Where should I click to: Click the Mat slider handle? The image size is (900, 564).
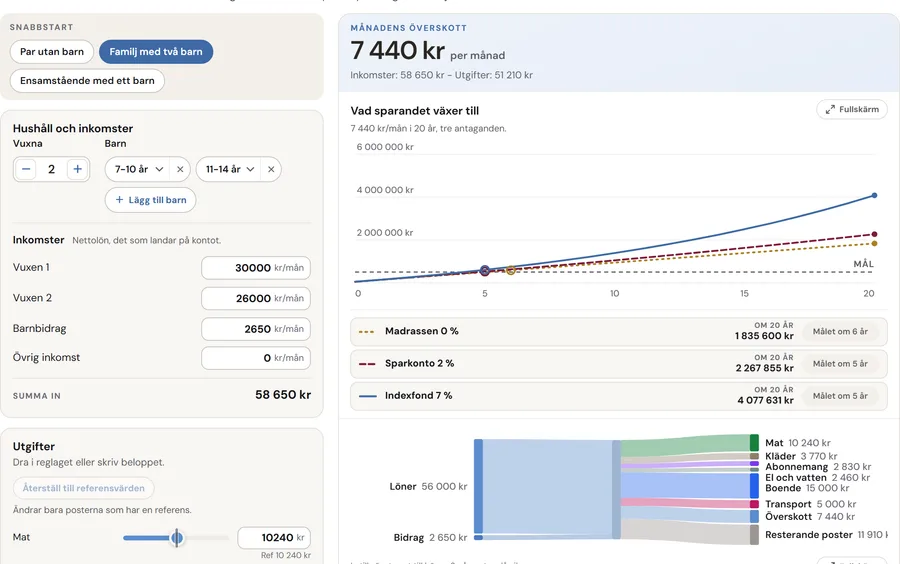(177, 538)
